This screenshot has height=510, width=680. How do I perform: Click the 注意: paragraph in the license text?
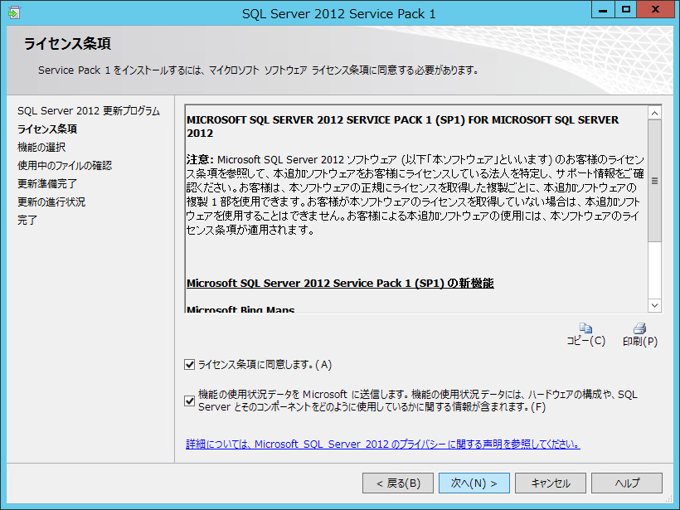(415, 195)
